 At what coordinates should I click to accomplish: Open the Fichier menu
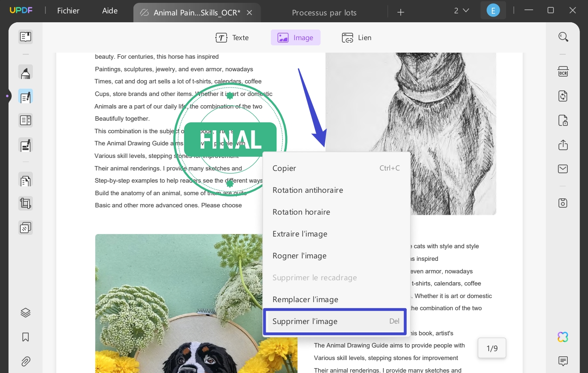click(68, 11)
